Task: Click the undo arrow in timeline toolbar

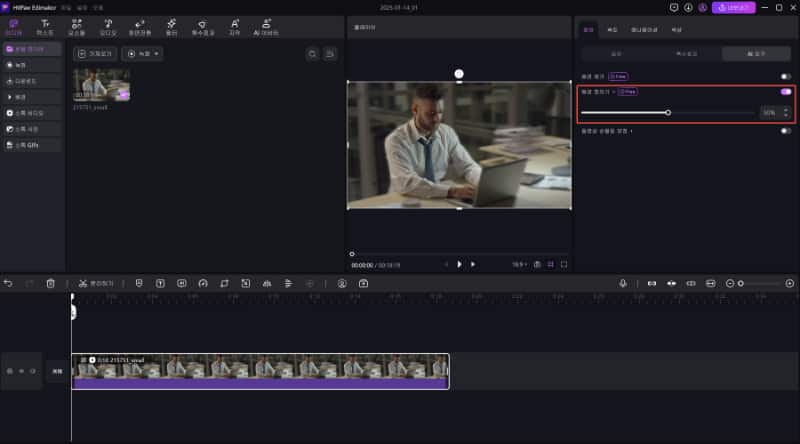Action: (x=9, y=283)
